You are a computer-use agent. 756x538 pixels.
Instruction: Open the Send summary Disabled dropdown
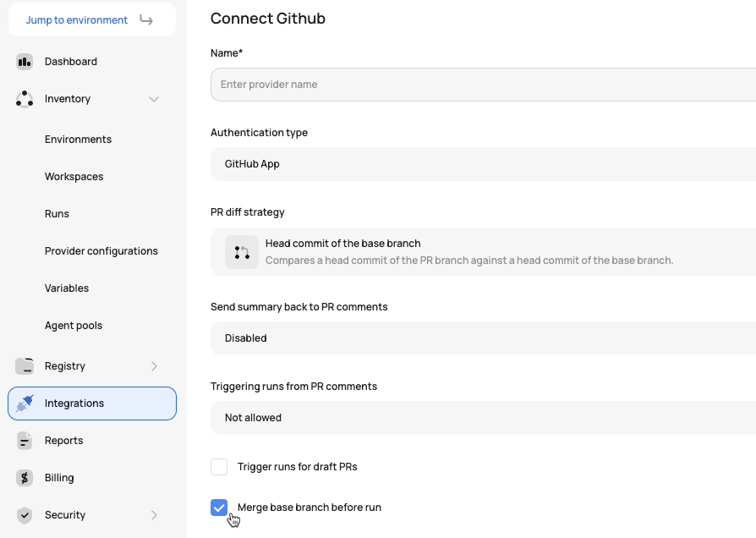pyautogui.click(x=483, y=338)
